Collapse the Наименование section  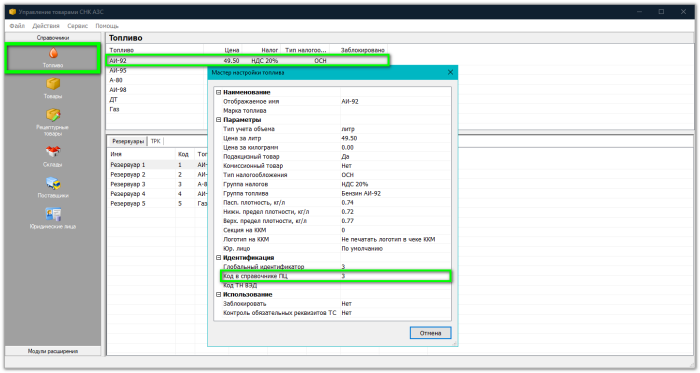[x=219, y=92]
